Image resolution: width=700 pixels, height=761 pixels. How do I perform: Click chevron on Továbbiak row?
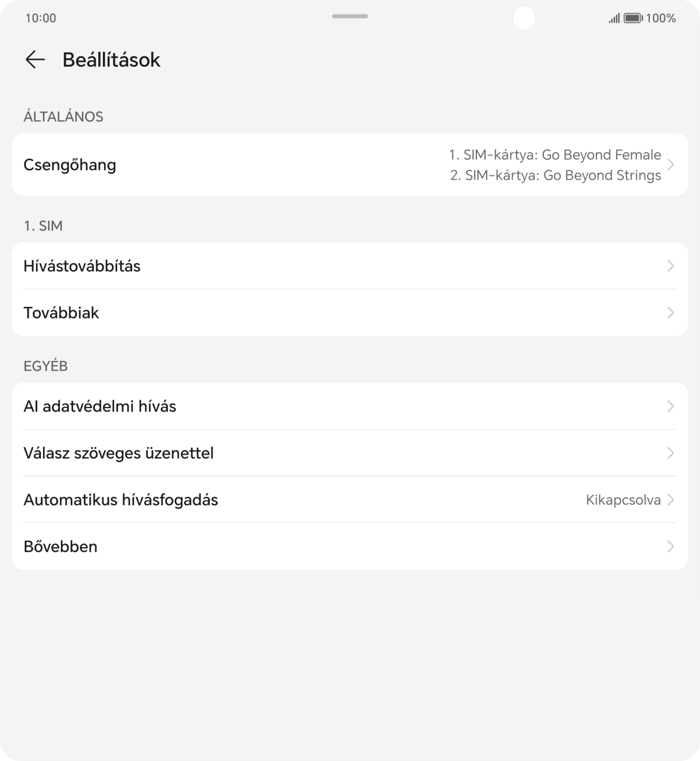pyautogui.click(x=671, y=313)
